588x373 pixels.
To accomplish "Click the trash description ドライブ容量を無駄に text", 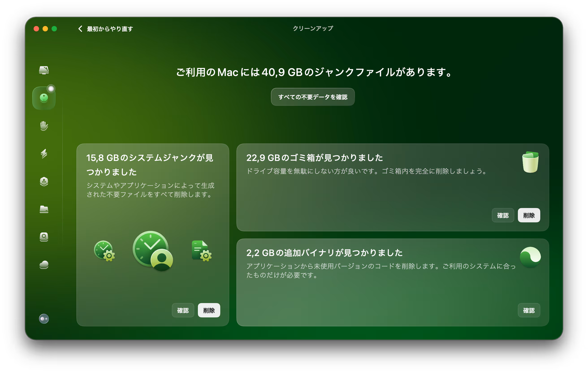I will (367, 171).
